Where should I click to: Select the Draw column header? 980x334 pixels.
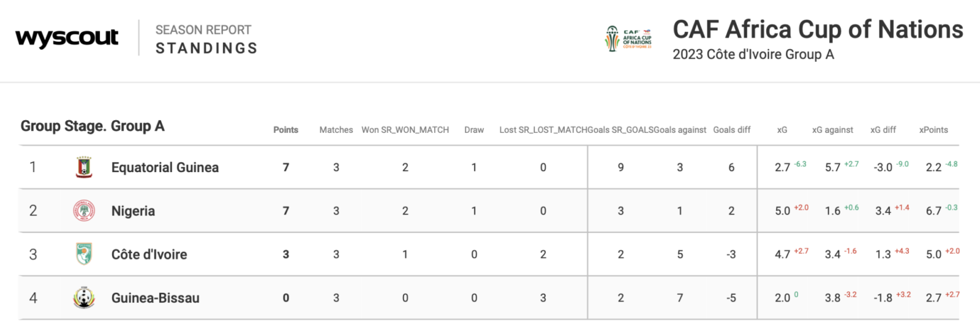[474, 130]
